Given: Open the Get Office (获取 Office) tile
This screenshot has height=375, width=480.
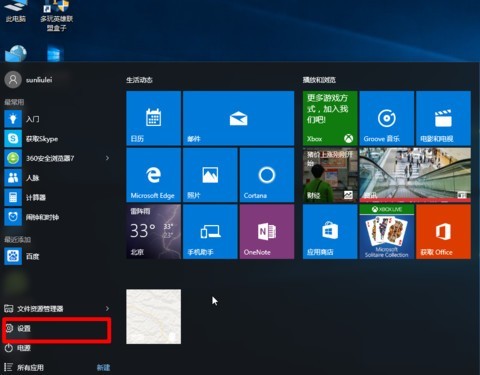Looking at the screenshot, I should (x=443, y=232).
